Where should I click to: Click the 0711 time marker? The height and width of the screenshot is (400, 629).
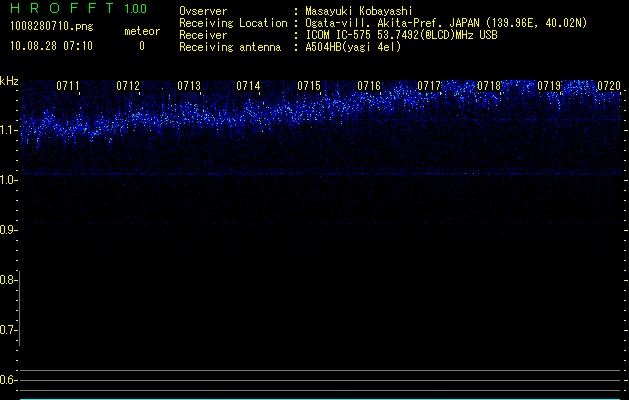(x=68, y=86)
